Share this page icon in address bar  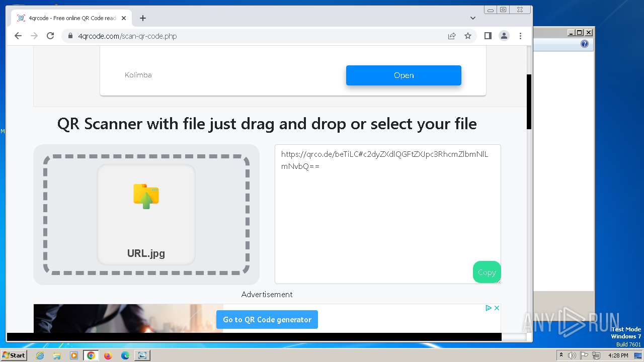pyautogui.click(x=452, y=36)
